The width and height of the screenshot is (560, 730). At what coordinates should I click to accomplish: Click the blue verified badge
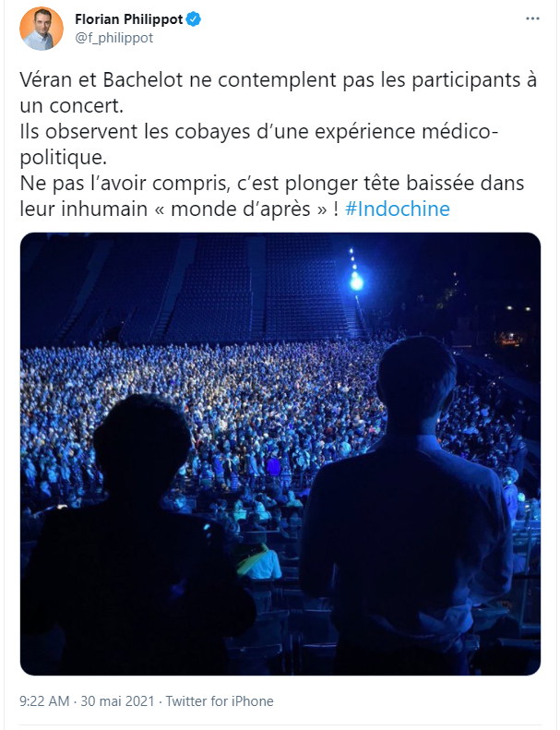194,19
